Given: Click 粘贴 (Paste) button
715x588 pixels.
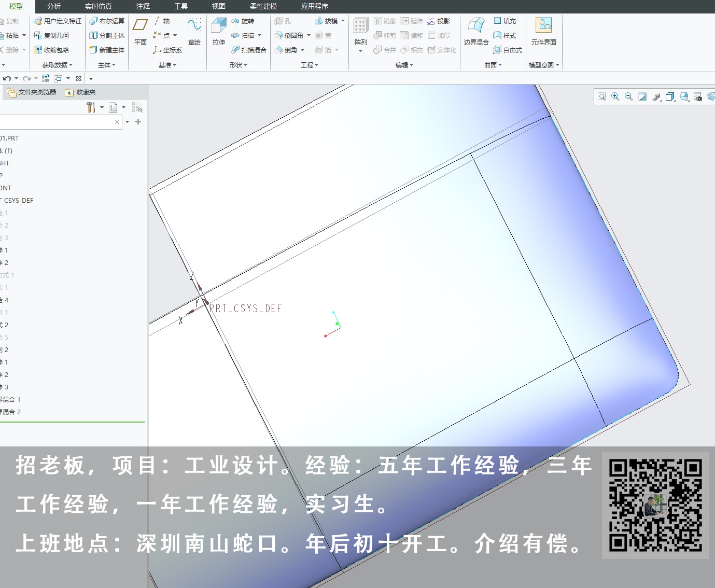Looking at the screenshot, I should 9,36.
